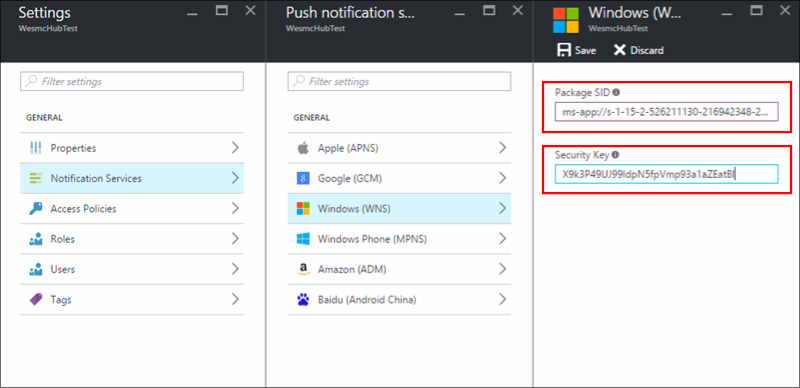Viewport: 800px width, 388px height.
Task: Click the Properties sliders icon
Action: 35,148
